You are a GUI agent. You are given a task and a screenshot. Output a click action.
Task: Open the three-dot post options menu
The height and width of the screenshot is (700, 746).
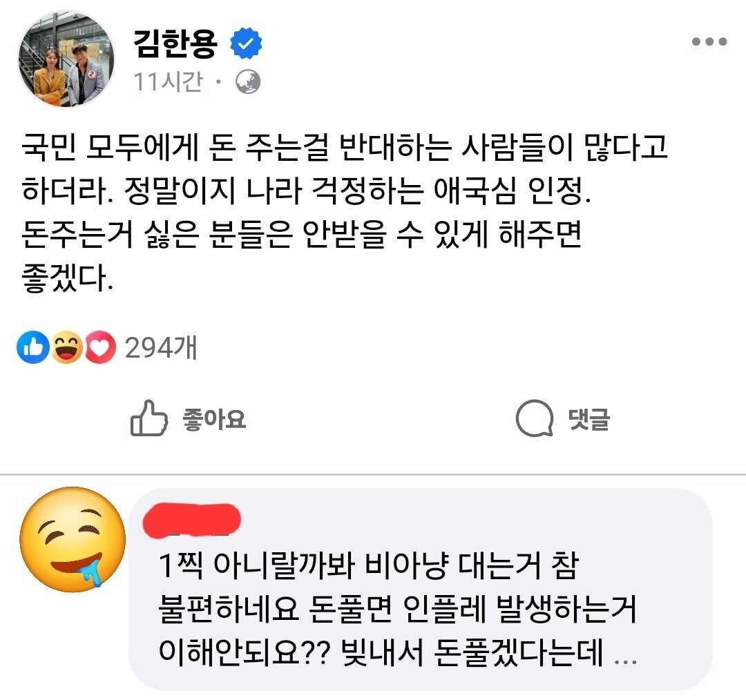709,42
